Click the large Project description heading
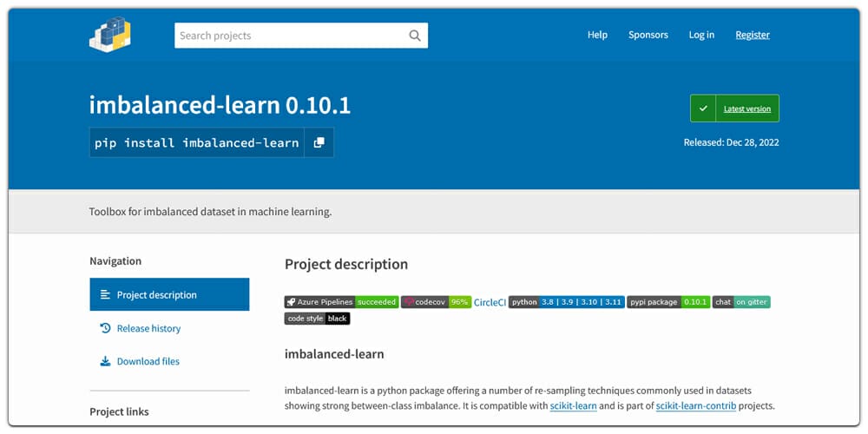The height and width of the screenshot is (434, 868). [x=346, y=265]
